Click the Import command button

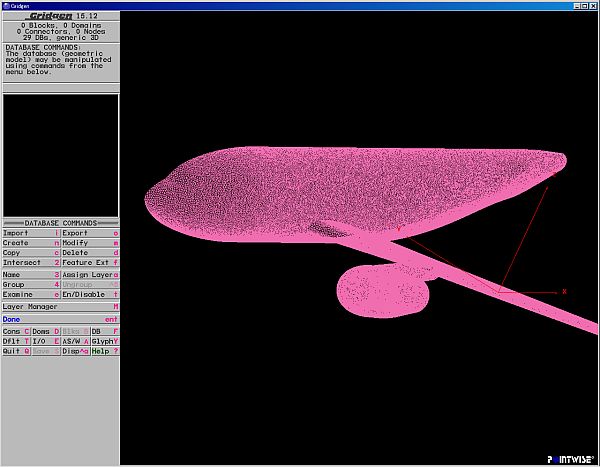coord(30,232)
